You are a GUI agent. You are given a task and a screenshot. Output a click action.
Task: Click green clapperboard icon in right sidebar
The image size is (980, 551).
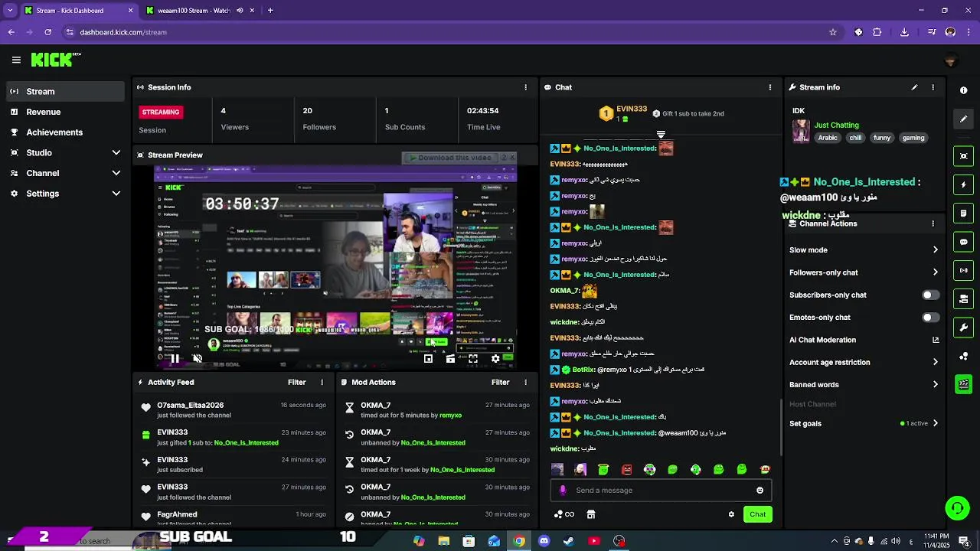963,384
